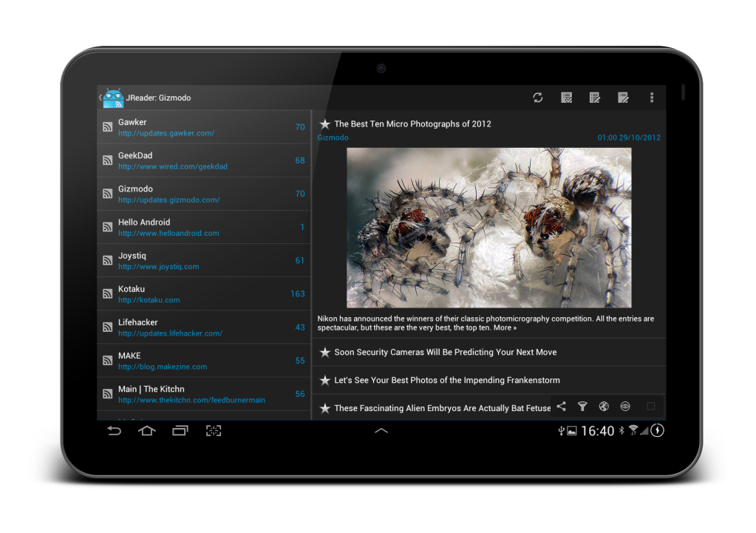Star The Best Ten Micro Photographs article
This screenshot has width=756, height=533.
pos(325,124)
